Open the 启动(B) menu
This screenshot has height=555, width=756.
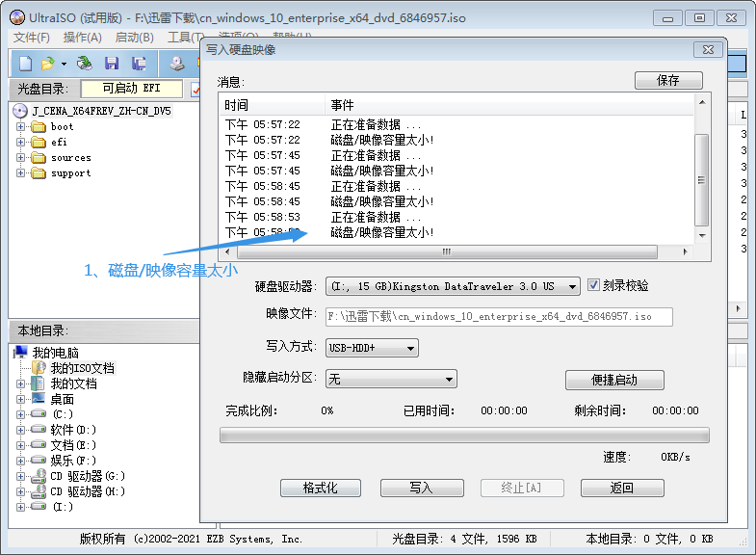[135, 38]
